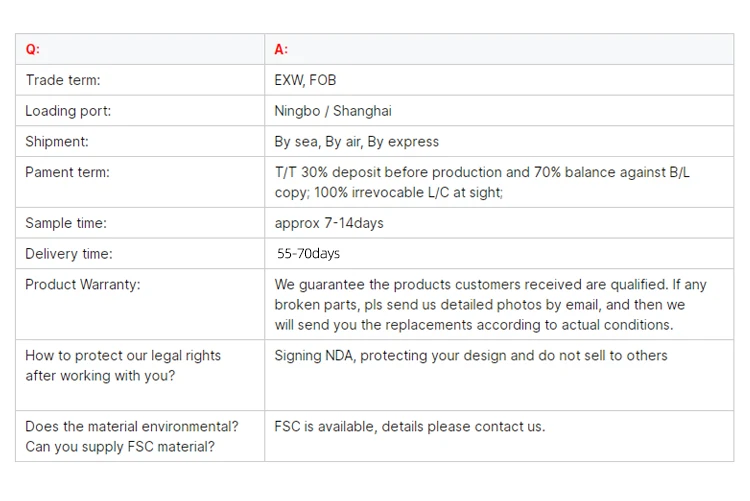Click the "EXW, FOB" answer text
The image size is (750, 501).
coord(305,80)
